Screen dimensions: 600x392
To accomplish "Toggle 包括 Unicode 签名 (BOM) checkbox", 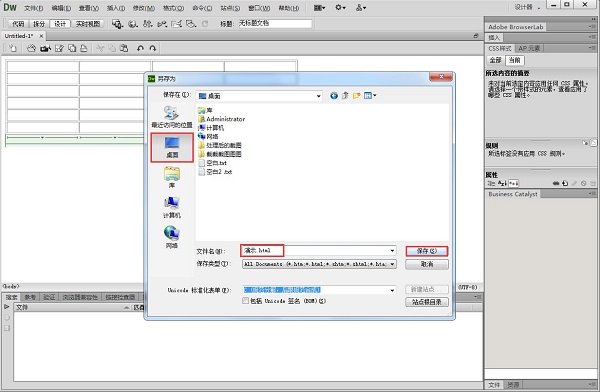I will [245, 301].
